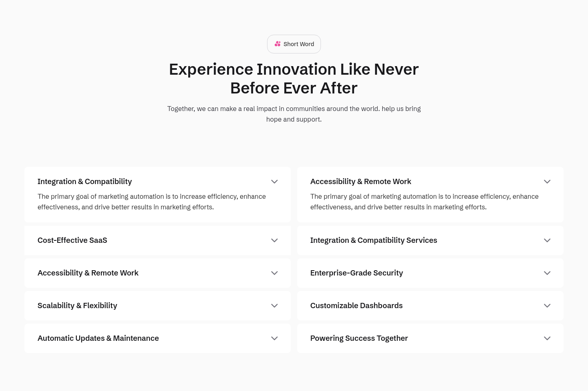This screenshot has height=391, width=588.
Task: Select the Integration & Compatibility title
Action: (85, 182)
